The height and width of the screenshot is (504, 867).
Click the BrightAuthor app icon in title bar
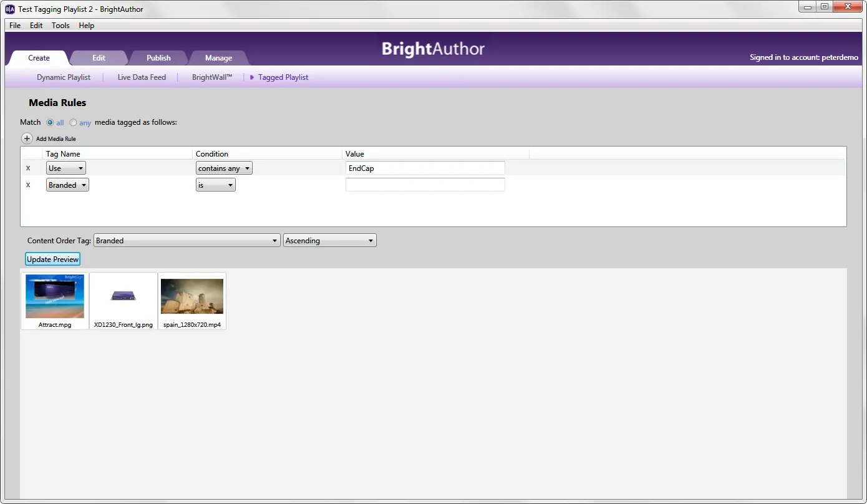click(x=10, y=9)
